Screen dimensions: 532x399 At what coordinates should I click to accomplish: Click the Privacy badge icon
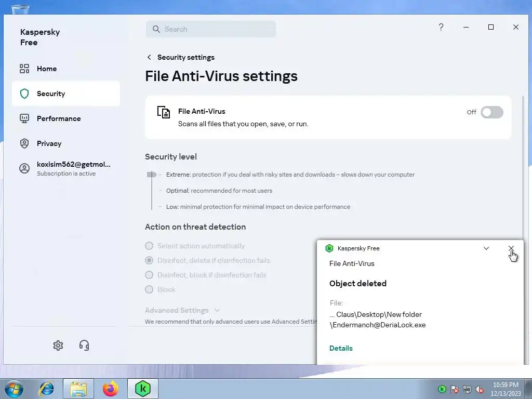coord(24,143)
